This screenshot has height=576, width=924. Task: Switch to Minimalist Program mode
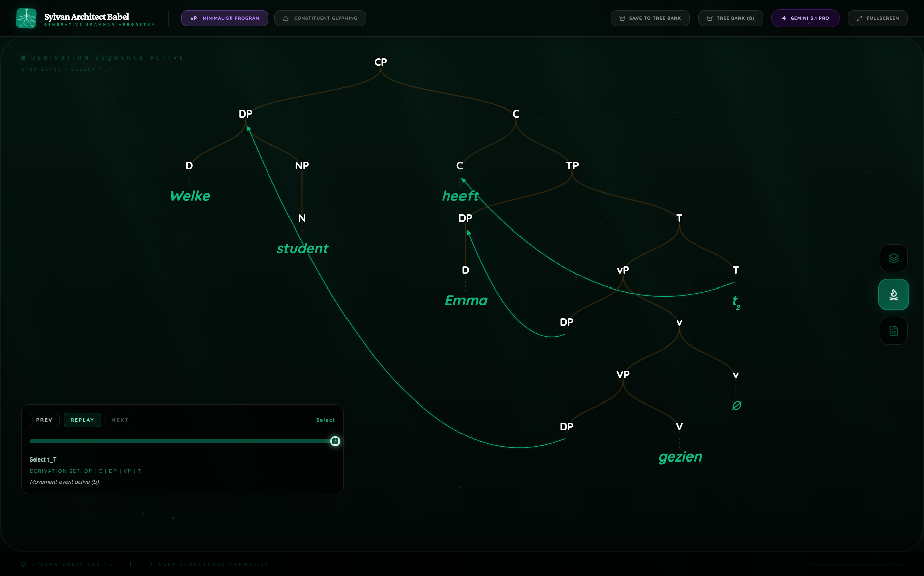click(224, 18)
